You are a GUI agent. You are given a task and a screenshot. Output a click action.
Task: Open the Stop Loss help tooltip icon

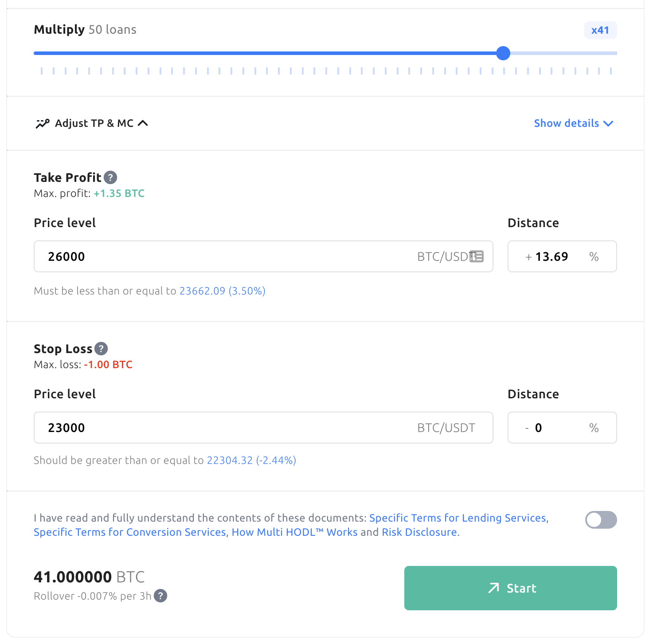click(101, 349)
